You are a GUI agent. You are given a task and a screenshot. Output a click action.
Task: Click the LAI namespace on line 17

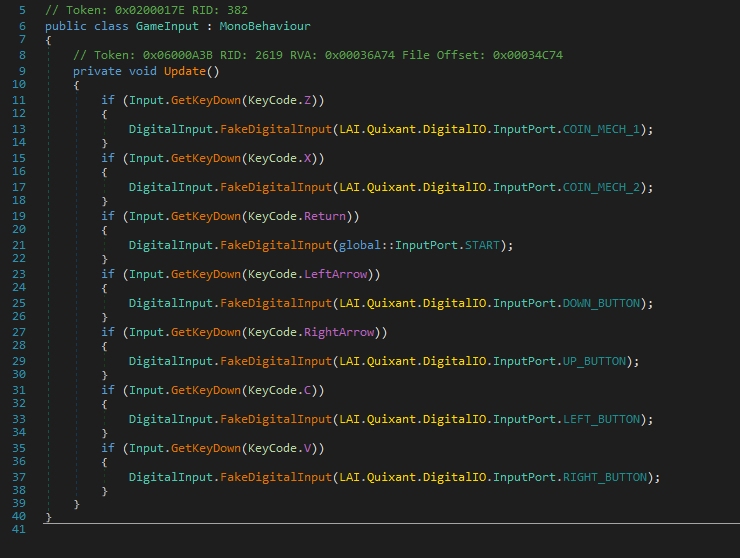[x=349, y=187]
